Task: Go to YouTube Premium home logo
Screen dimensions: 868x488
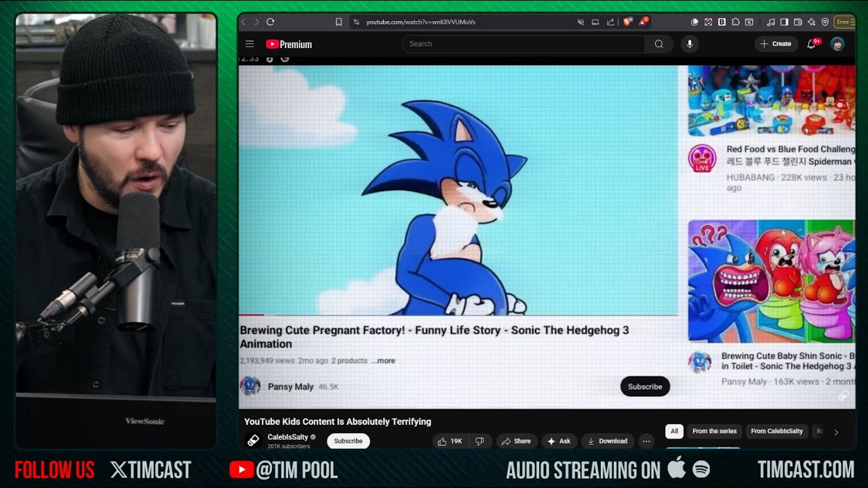Action: [x=289, y=44]
